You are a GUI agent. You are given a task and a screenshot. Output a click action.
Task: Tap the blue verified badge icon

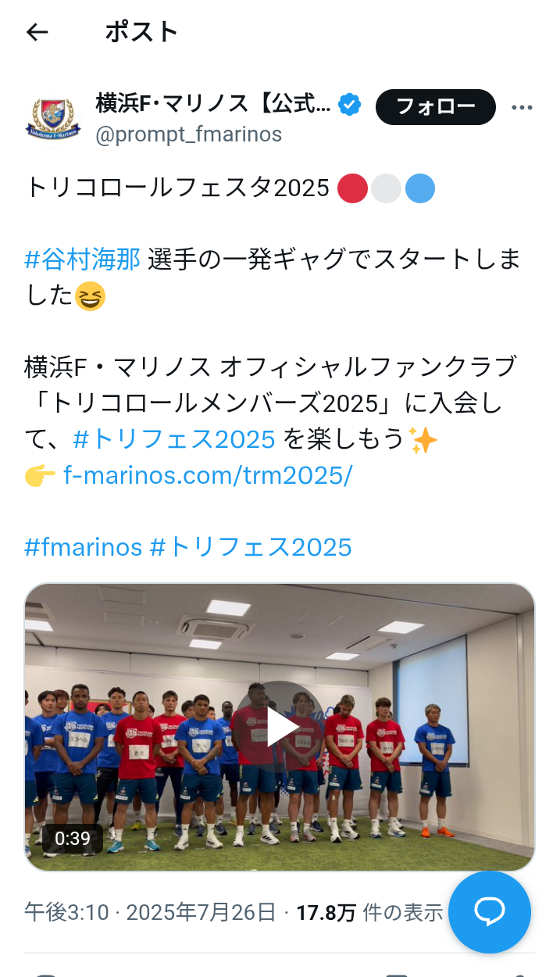pos(349,104)
